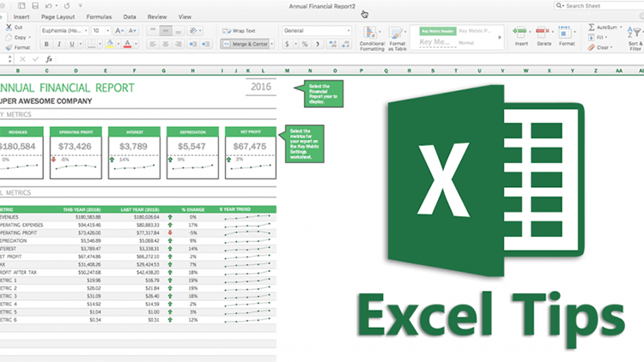Screen dimensions: 644x362
Task: Click the Copy button
Action: [x=18, y=38]
